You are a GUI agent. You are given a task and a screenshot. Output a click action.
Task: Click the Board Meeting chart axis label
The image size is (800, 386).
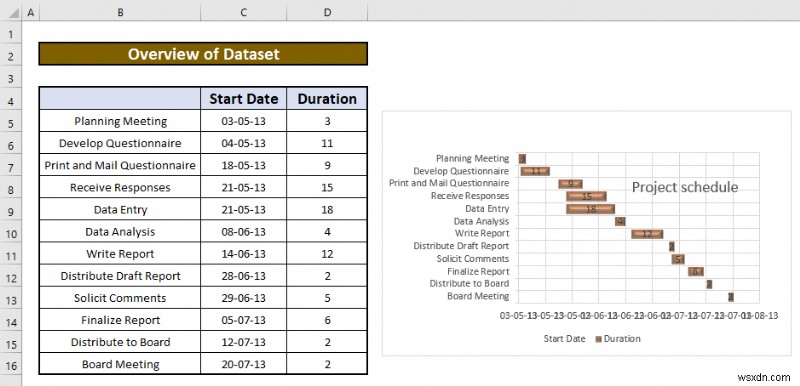coord(478,296)
